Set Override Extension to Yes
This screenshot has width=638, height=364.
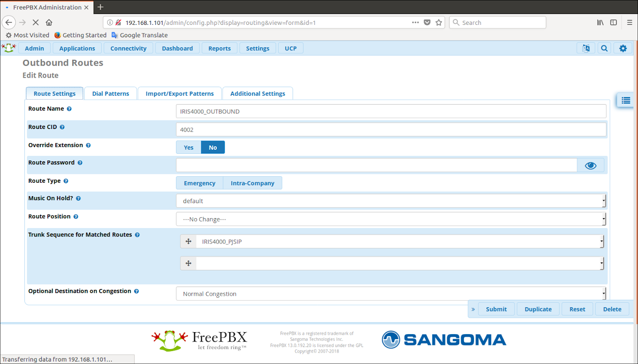coord(188,147)
